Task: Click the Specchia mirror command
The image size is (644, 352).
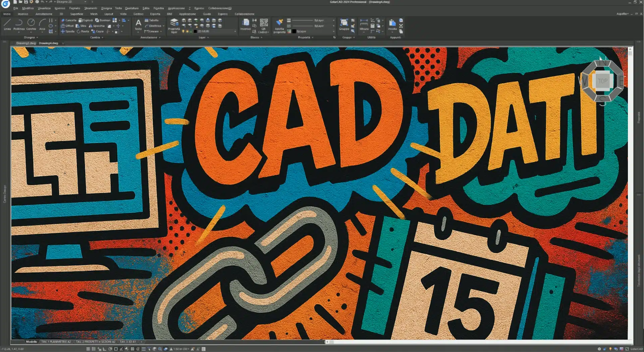Action: [x=97, y=26]
